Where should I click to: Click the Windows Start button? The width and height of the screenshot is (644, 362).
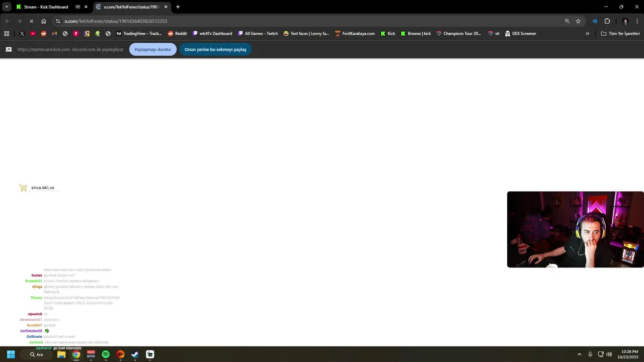(x=11, y=354)
